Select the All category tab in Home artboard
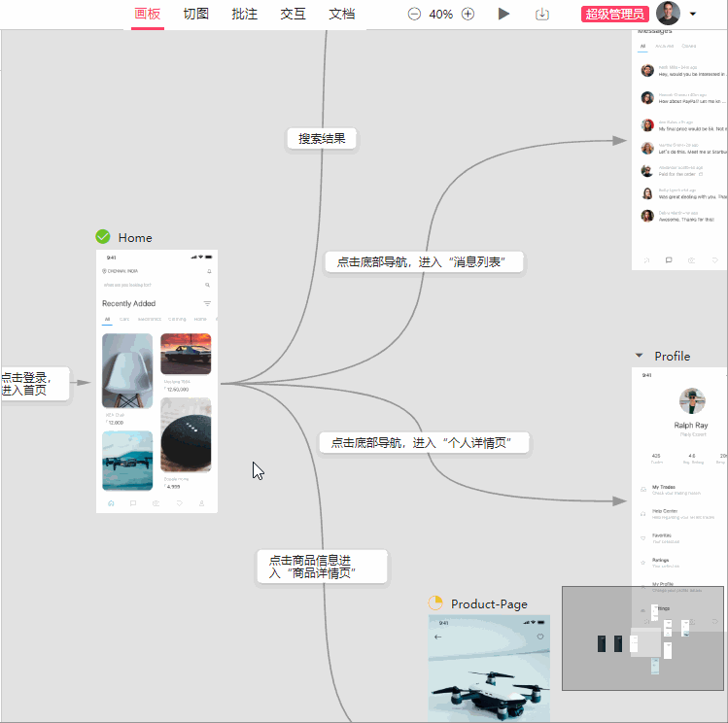728x723 pixels. click(107, 320)
